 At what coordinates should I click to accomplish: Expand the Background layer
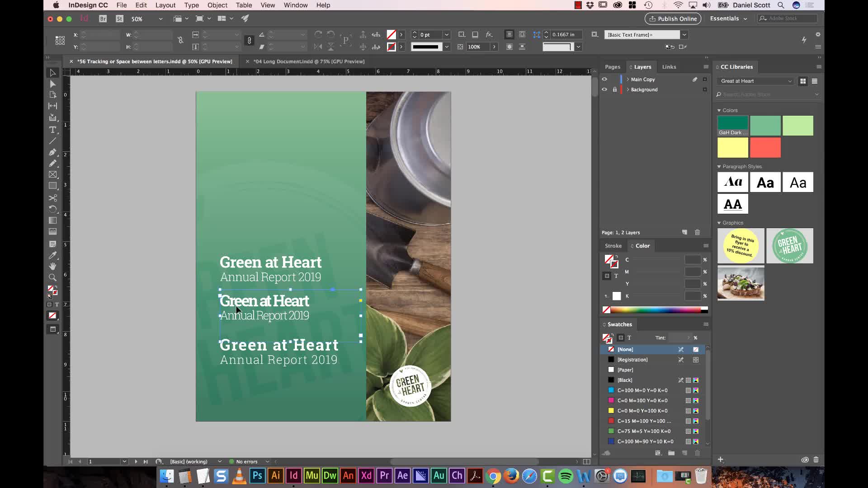(x=627, y=89)
